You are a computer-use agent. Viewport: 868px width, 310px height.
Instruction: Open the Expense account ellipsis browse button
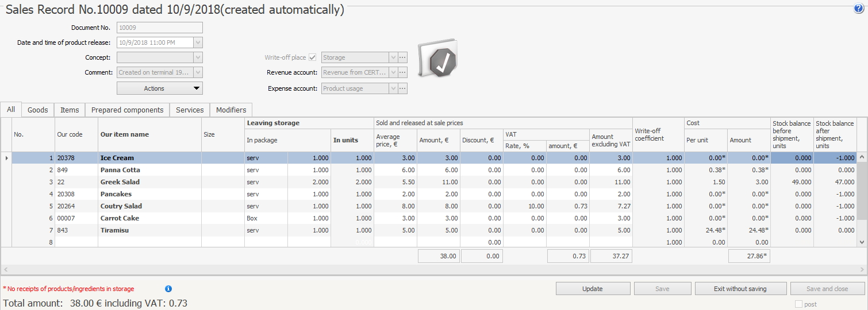(x=403, y=88)
